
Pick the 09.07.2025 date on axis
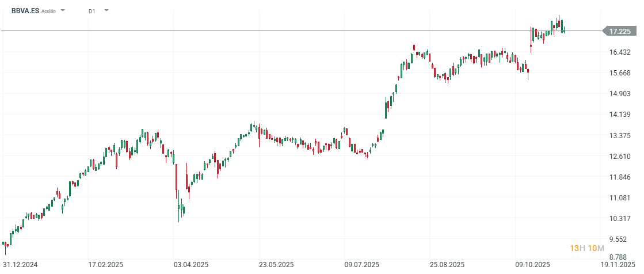coord(362,265)
